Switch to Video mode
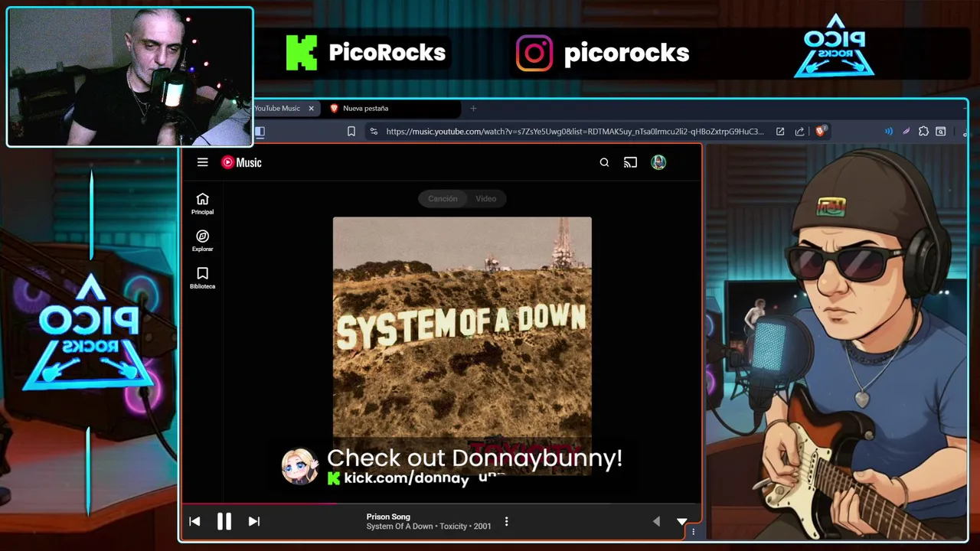This screenshot has width=980, height=551. (x=486, y=198)
